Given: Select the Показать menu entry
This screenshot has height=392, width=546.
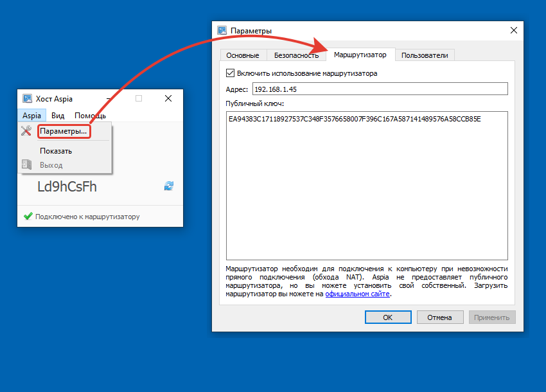Looking at the screenshot, I should pyautogui.click(x=56, y=151).
